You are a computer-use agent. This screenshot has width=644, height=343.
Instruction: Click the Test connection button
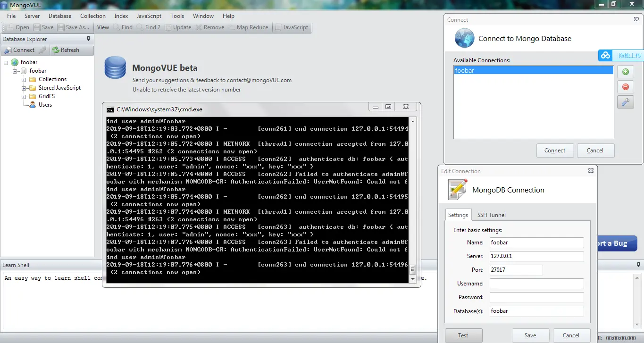(463, 335)
